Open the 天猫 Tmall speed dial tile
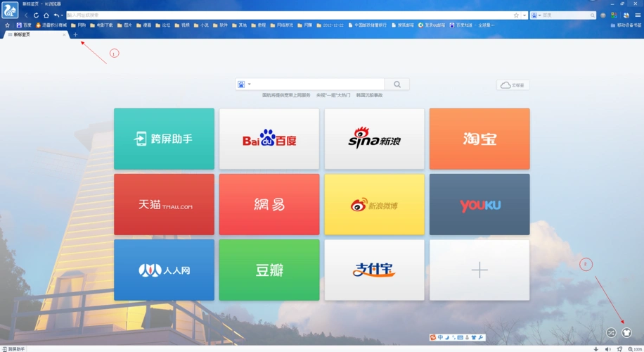644x352 pixels. (165, 204)
